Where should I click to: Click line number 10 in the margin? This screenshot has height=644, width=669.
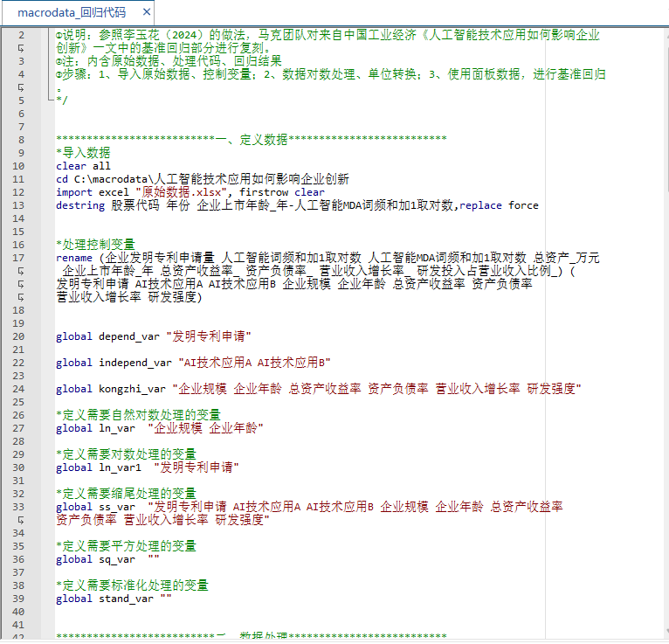[18, 166]
